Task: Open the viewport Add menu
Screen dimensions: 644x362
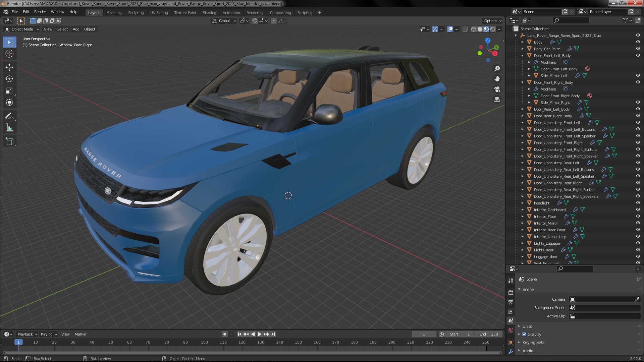Action: 76,29
